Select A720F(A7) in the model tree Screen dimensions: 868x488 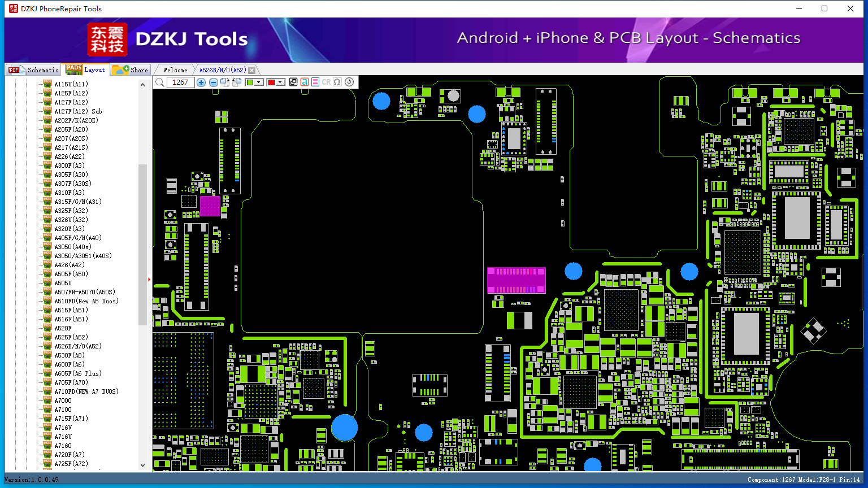click(70, 455)
